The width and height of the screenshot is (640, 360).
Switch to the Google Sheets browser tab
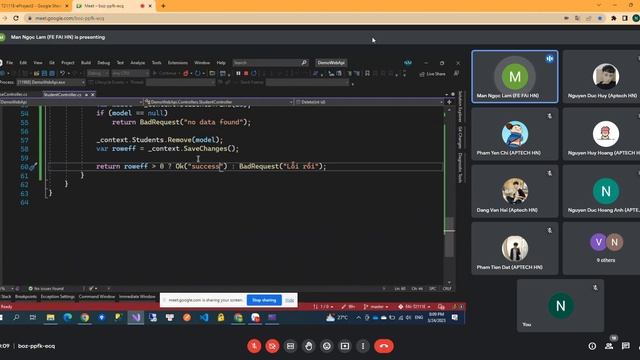click(x=35, y=6)
